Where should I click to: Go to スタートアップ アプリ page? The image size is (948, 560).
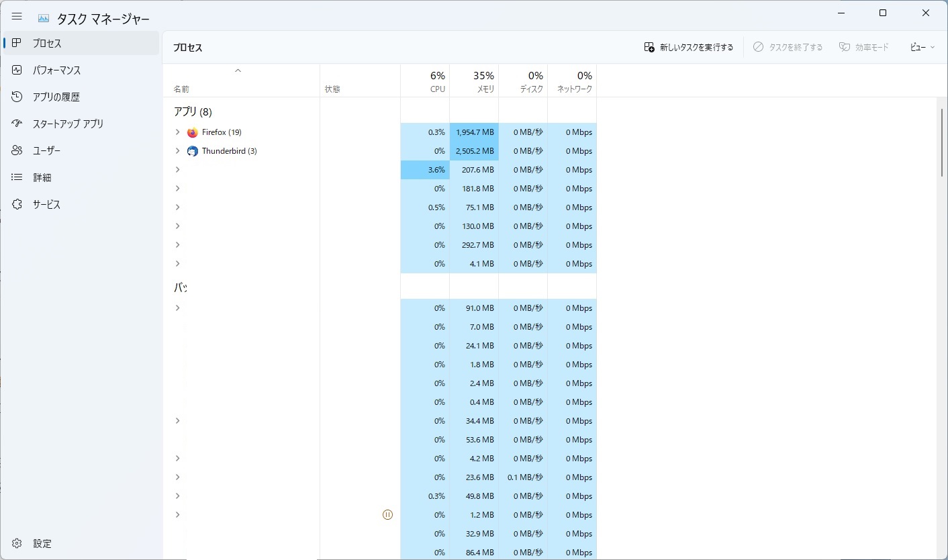[68, 124]
